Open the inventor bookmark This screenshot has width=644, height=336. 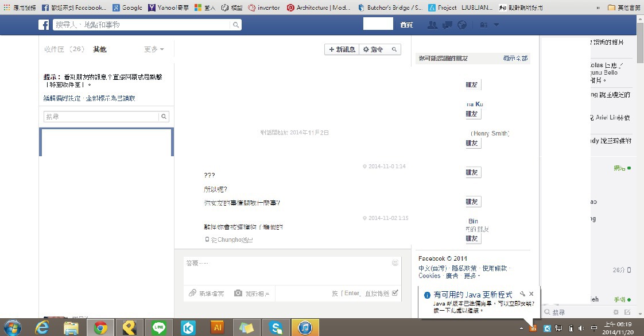coord(264,7)
